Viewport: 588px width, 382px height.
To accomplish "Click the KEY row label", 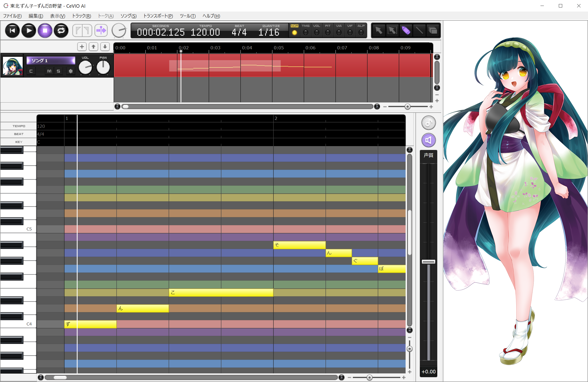I will pos(19,142).
